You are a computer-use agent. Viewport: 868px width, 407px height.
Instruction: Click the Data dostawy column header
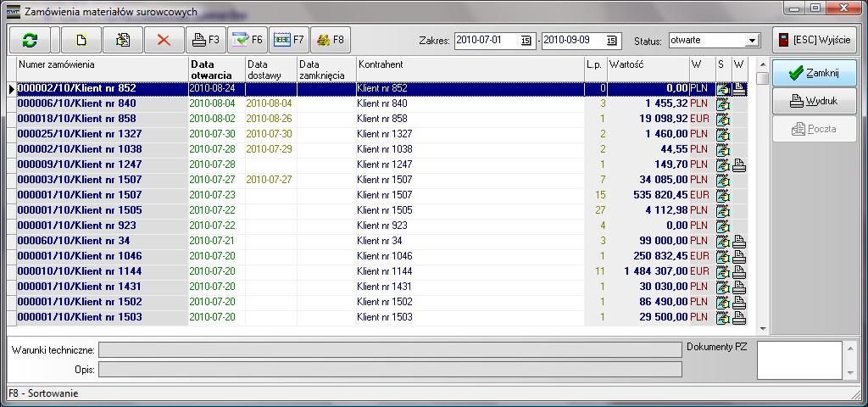(271, 70)
